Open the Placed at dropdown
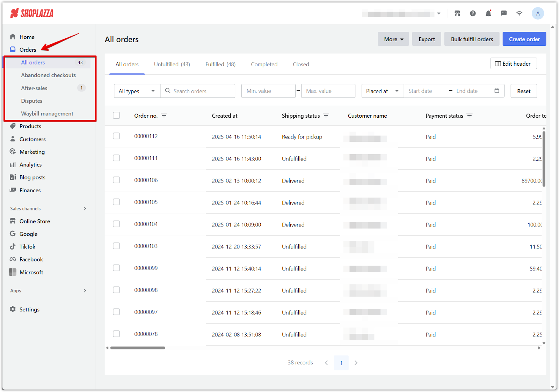The height and width of the screenshot is (392, 559). [383, 91]
